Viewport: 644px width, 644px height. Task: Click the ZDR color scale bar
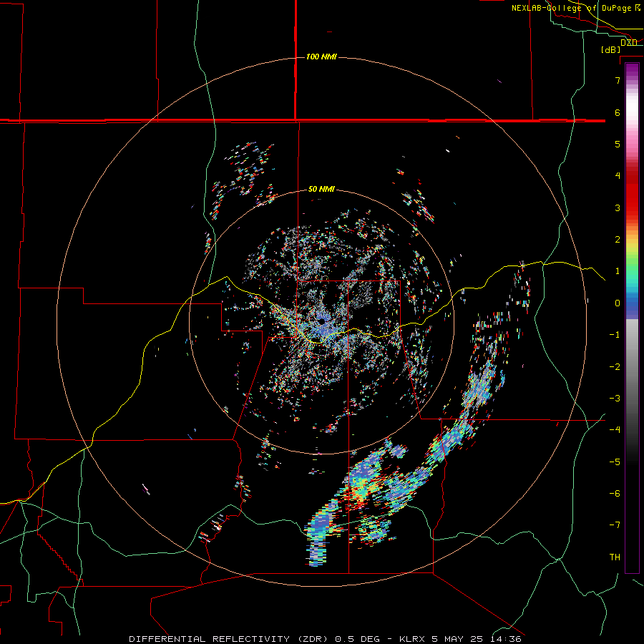(x=632, y=318)
